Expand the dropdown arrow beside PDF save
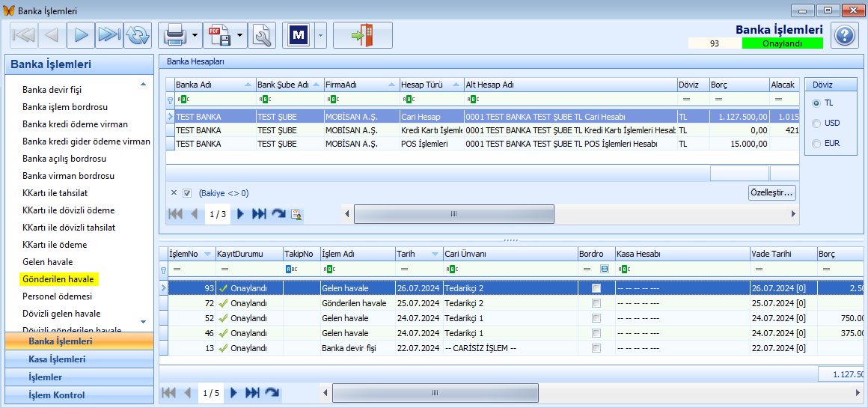Screen dimensions: 868x408 pyautogui.click(x=240, y=36)
